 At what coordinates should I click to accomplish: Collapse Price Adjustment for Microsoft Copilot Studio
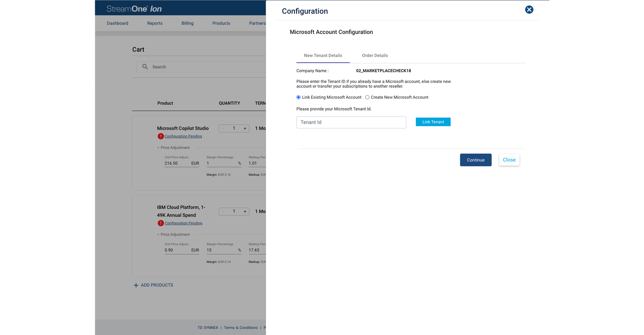158,148
